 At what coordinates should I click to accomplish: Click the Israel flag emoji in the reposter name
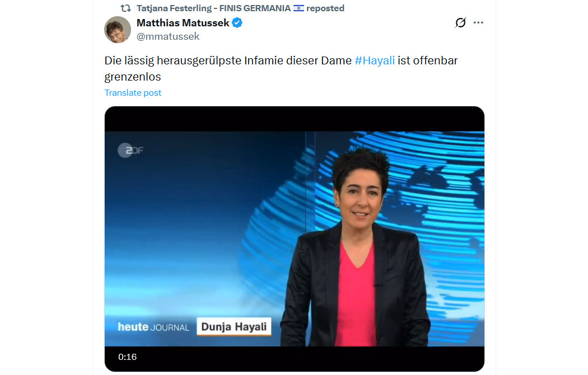tap(298, 8)
